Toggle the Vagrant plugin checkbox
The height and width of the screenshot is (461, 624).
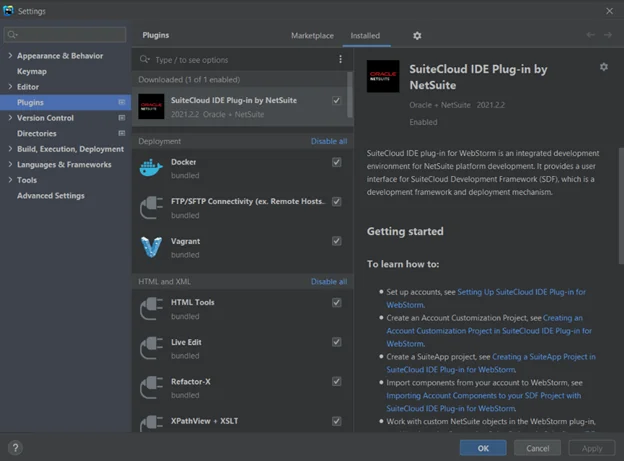337,241
